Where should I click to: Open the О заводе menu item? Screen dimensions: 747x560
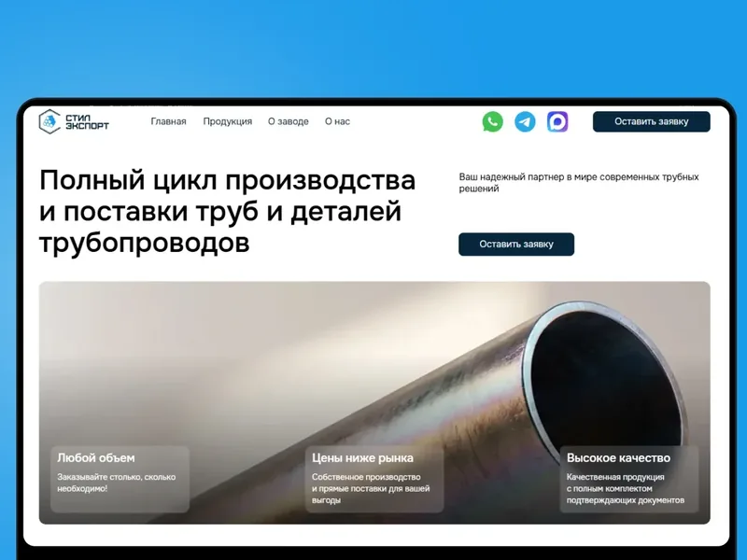(289, 121)
